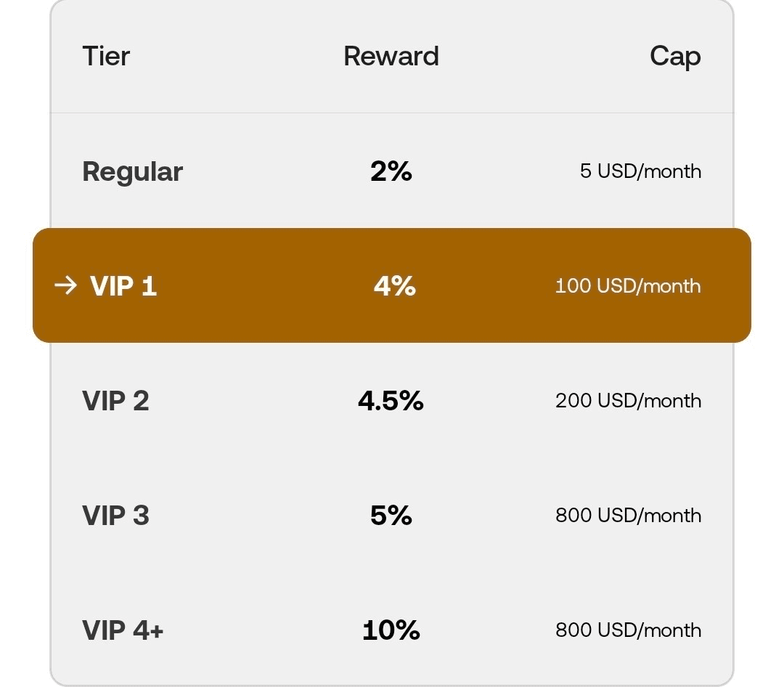This screenshot has width=784, height=687.
Task: Click the 2% reward value
Action: [x=391, y=171]
